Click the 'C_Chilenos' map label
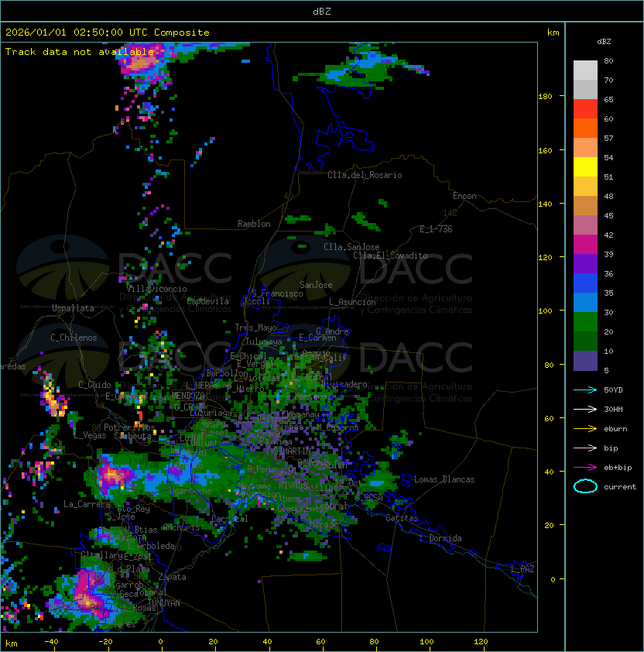644x652 pixels. 74,338
